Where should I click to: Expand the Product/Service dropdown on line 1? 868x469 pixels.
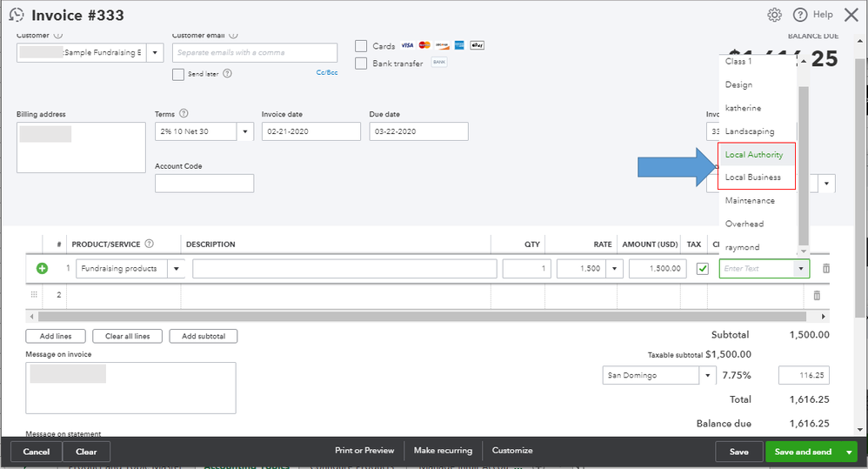[x=177, y=269]
